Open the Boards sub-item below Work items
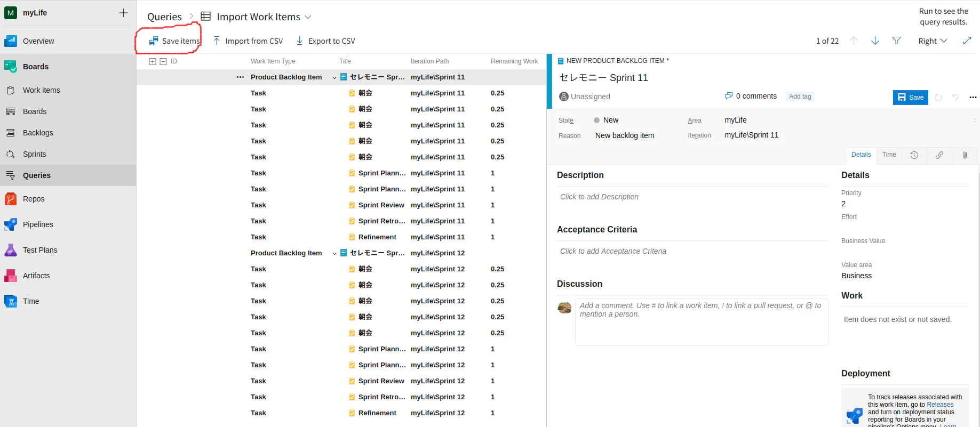The height and width of the screenshot is (427, 980). (35, 111)
